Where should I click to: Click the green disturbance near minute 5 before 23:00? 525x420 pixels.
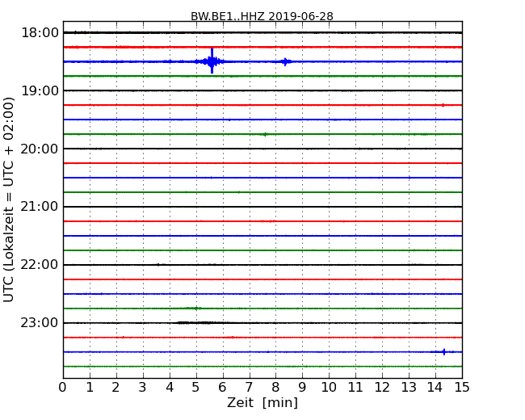[x=195, y=308]
